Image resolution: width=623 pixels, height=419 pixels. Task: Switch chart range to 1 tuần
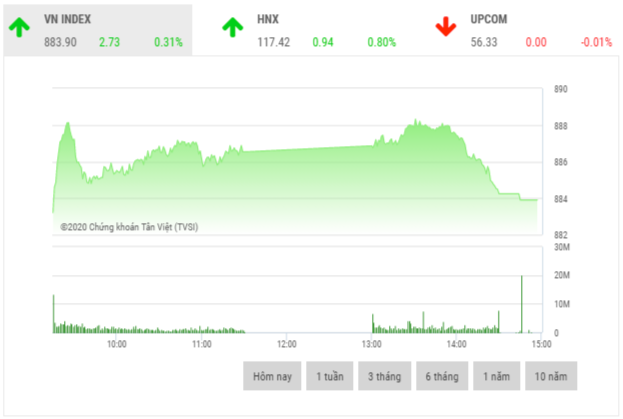point(330,376)
